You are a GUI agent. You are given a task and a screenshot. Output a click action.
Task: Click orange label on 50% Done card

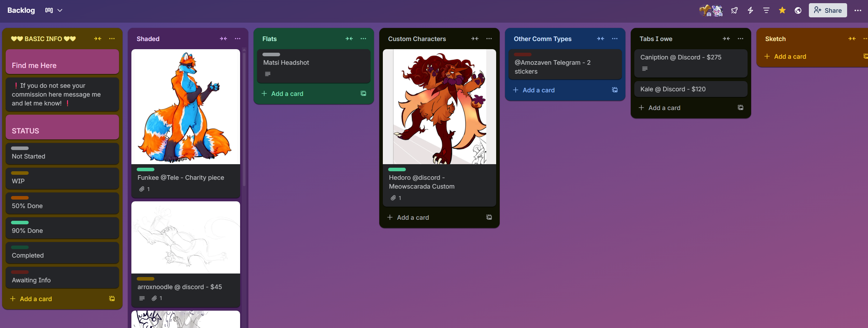click(20, 198)
